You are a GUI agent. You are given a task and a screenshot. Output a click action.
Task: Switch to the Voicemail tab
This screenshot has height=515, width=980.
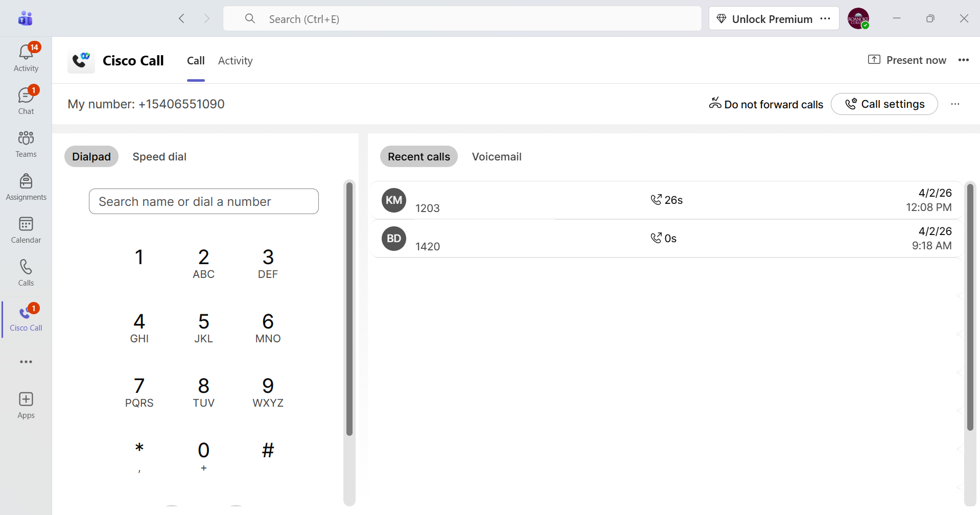496,157
